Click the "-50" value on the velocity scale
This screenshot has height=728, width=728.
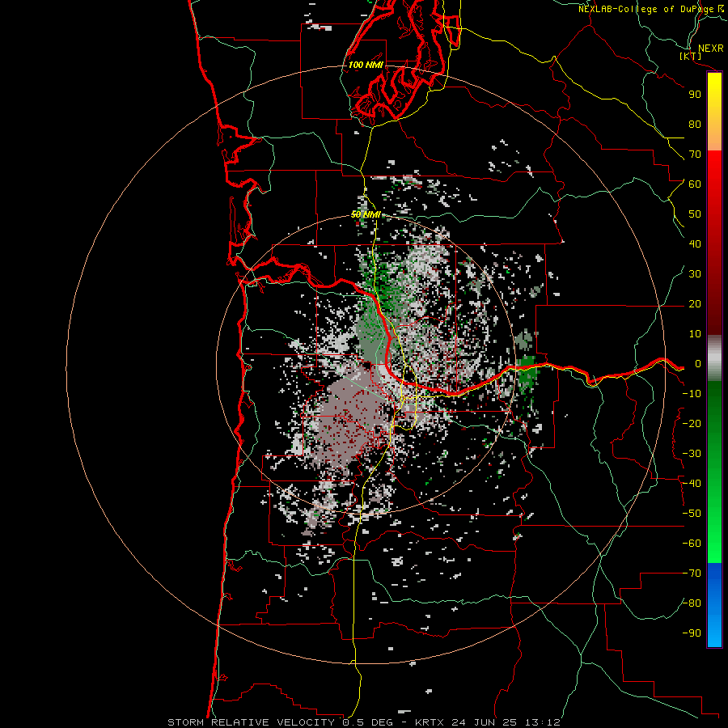click(692, 514)
